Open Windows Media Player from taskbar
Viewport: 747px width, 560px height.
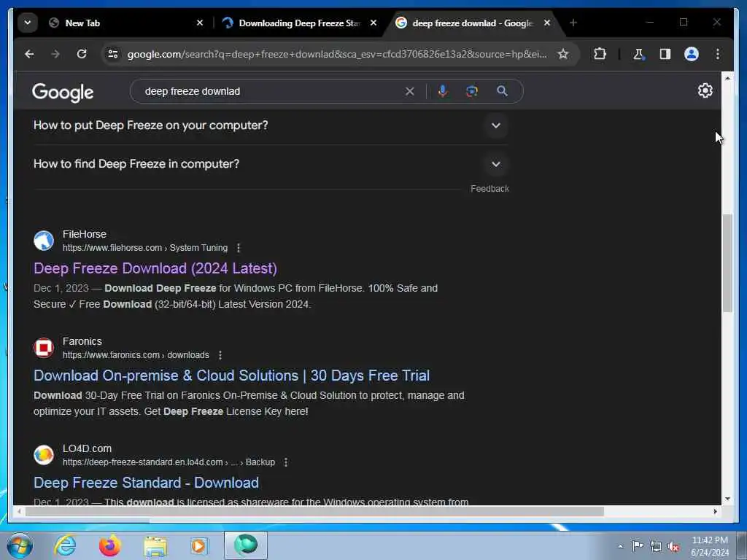pos(198,545)
